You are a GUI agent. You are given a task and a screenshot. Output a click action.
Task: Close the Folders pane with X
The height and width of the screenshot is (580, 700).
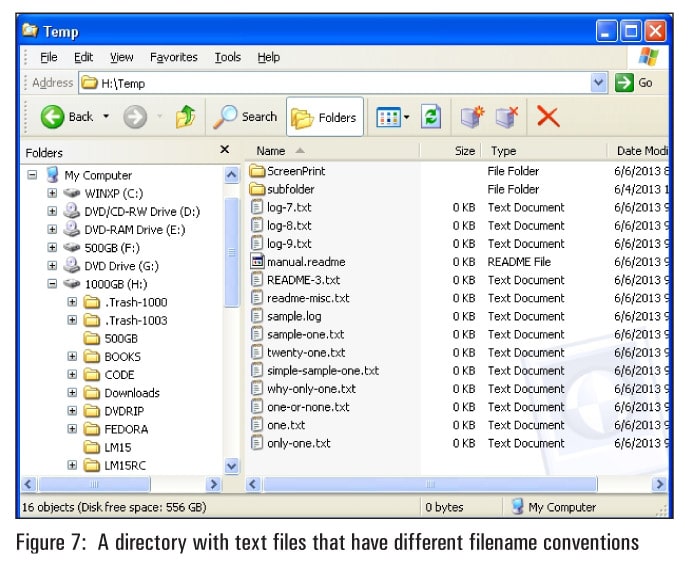[x=225, y=150]
